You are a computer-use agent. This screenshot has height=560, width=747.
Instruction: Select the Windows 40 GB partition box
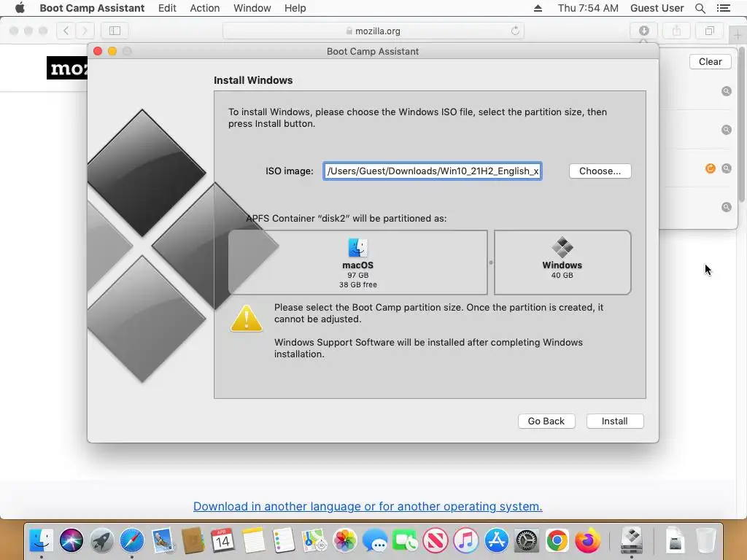[x=562, y=262]
